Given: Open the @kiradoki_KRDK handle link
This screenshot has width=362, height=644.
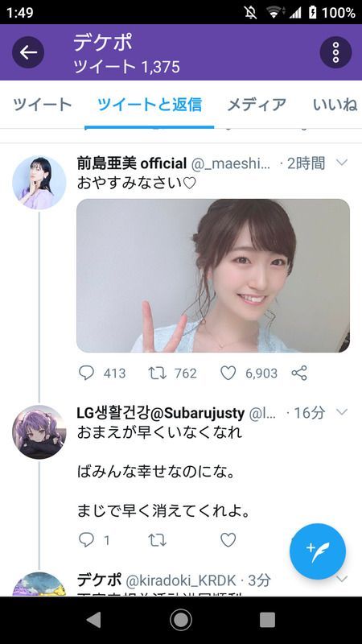Looking at the screenshot, I should pyautogui.click(x=180, y=580).
